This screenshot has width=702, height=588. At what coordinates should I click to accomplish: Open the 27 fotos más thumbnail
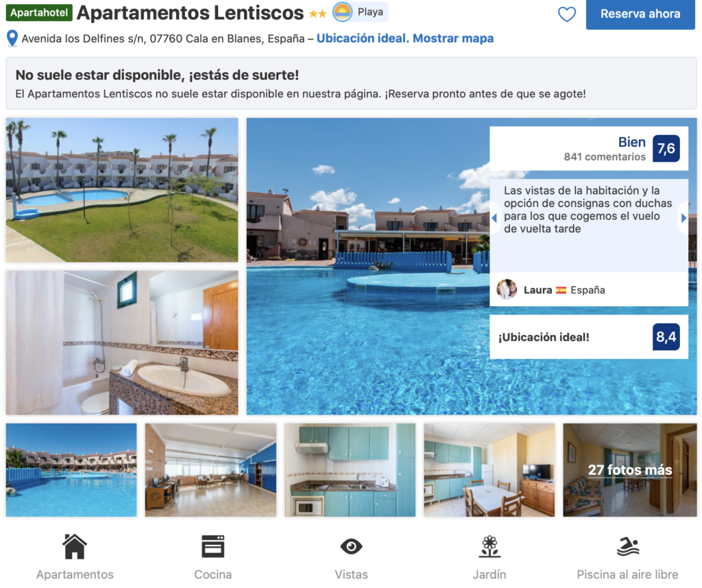pyautogui.click(x=629, y=470)
